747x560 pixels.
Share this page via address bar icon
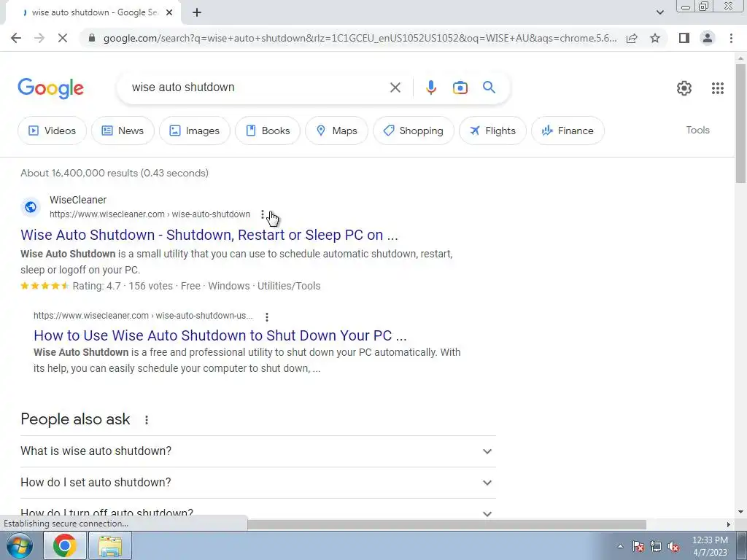pos(632,38)
